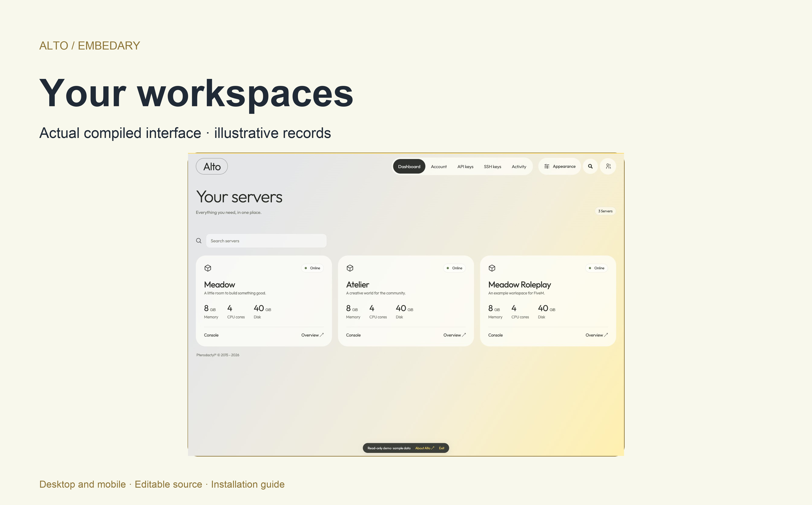The height and width of the screenshot is (505, 812).
Task: Open Overview for the Atelier server
Action: point(454,335)
